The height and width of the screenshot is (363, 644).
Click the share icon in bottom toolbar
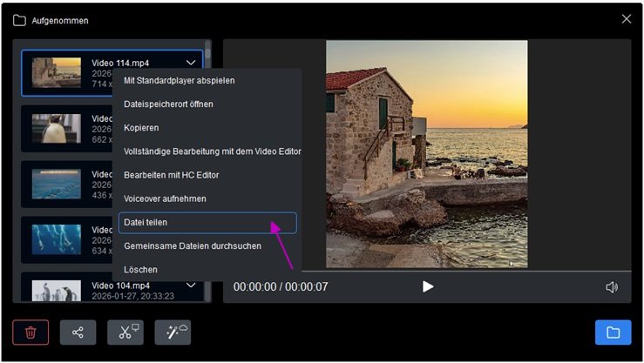pyautogui.click(x=78, y=332)
